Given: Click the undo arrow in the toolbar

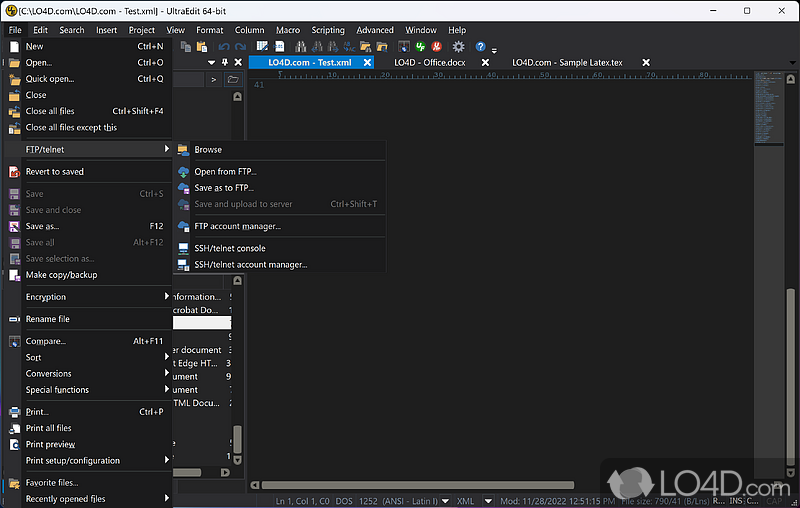Looking at the screenshot, I should tap(224, 46).
